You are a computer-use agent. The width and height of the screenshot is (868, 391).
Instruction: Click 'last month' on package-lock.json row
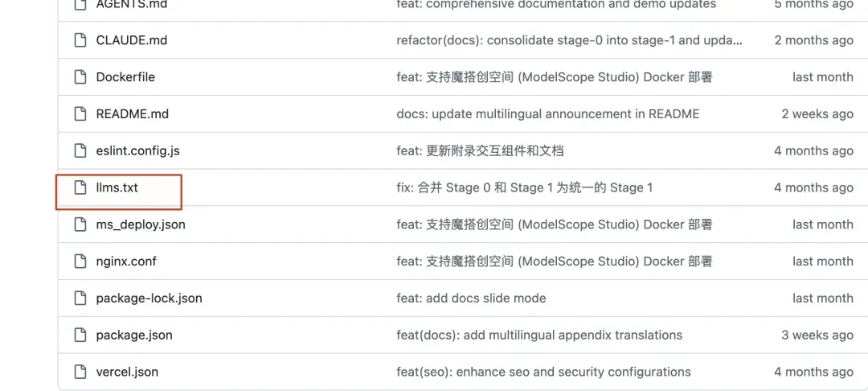[x=823, y=298]
